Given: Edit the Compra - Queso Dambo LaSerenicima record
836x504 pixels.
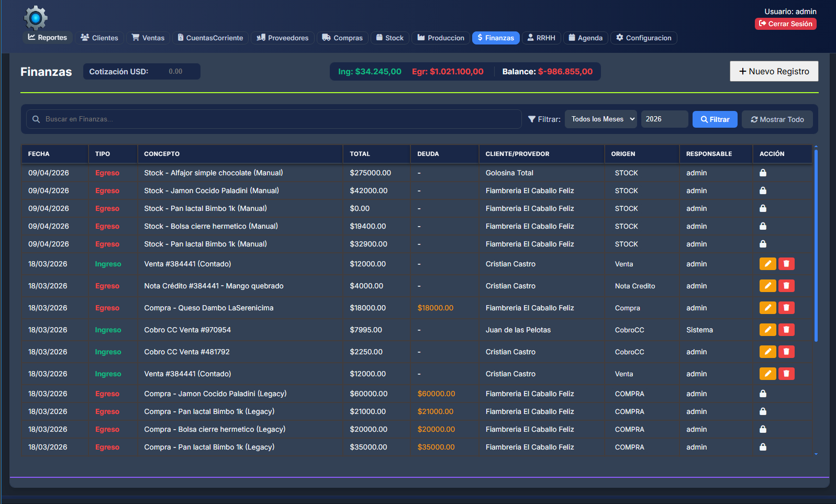Looking at the screenshot, I should point(767,308).
